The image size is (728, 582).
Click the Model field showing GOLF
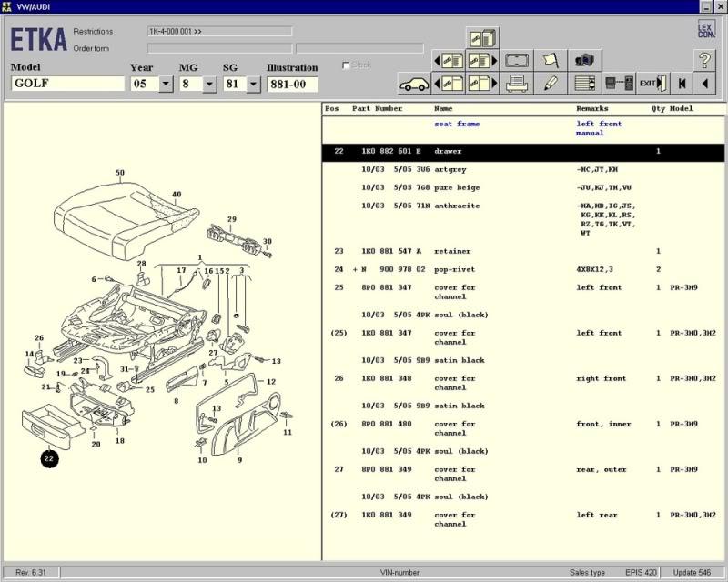point(67,84)
